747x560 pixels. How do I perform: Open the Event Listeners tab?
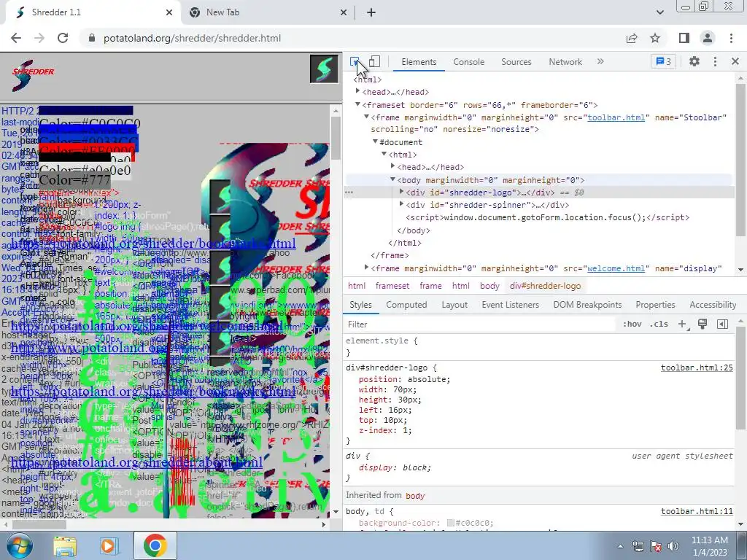(510, 305)
